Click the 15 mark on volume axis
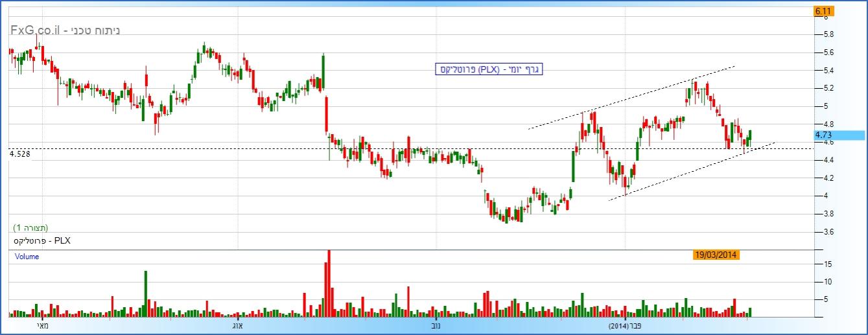868x335 pixels. pos(828,264)
